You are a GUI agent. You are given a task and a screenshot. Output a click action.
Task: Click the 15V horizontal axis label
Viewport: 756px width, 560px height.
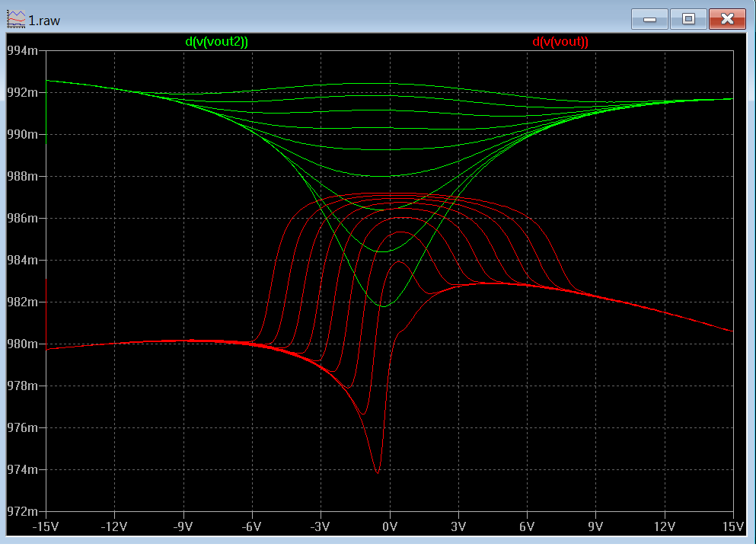[733, 526]
